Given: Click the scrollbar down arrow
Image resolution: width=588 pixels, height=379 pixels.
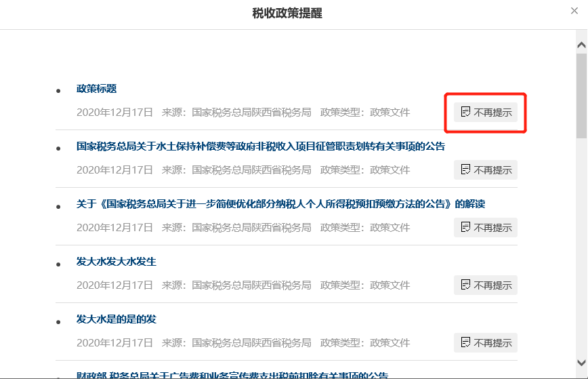Looking at the screenshot, I should click(x=581, y=363).
